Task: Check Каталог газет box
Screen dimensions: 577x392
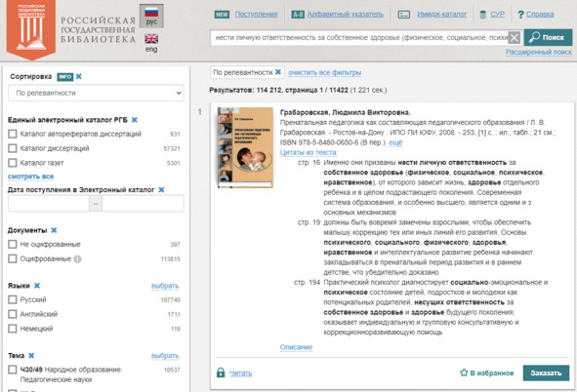Action: (x=13, y=163)
